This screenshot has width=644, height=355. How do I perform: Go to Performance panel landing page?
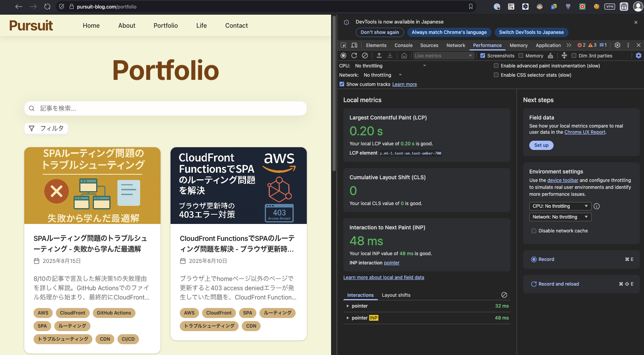404,56
